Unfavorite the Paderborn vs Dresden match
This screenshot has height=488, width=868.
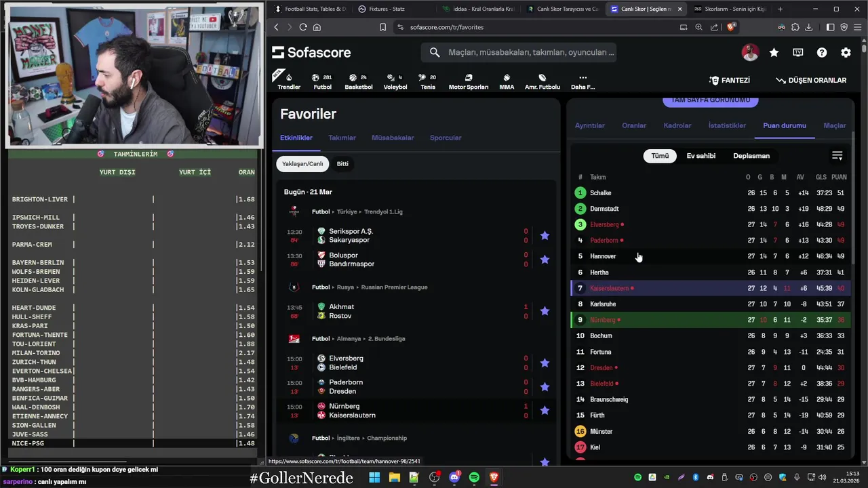click(x=545, y=387)
